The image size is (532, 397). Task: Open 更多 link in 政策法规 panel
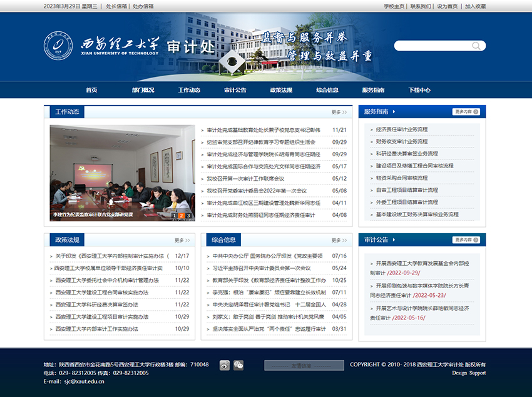click(x=182, y=240)
